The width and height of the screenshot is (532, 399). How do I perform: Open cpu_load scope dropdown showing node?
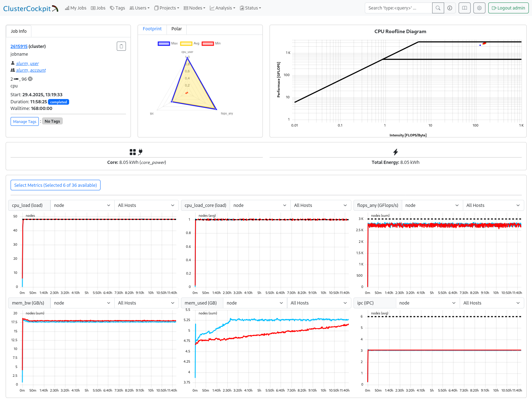[82, 205]
